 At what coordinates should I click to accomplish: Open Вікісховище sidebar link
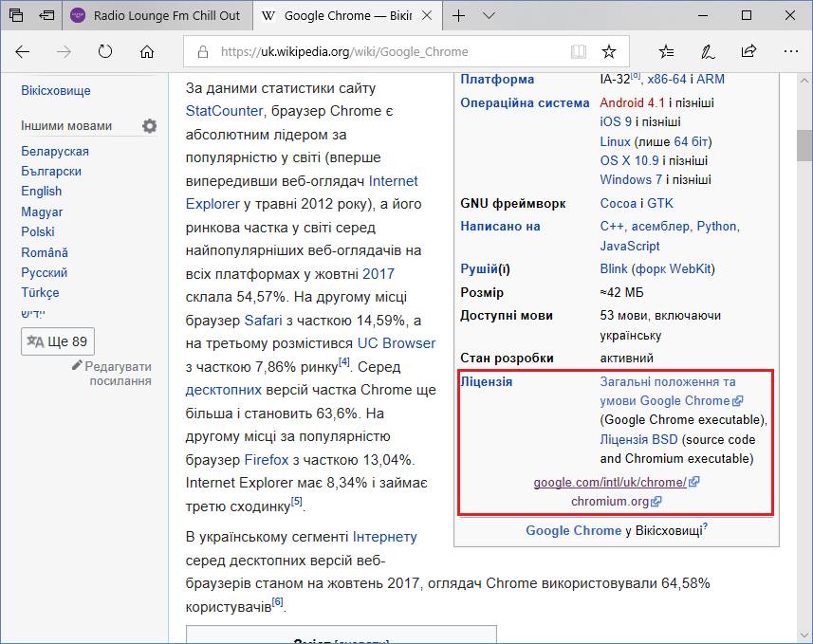click(56, 90)
